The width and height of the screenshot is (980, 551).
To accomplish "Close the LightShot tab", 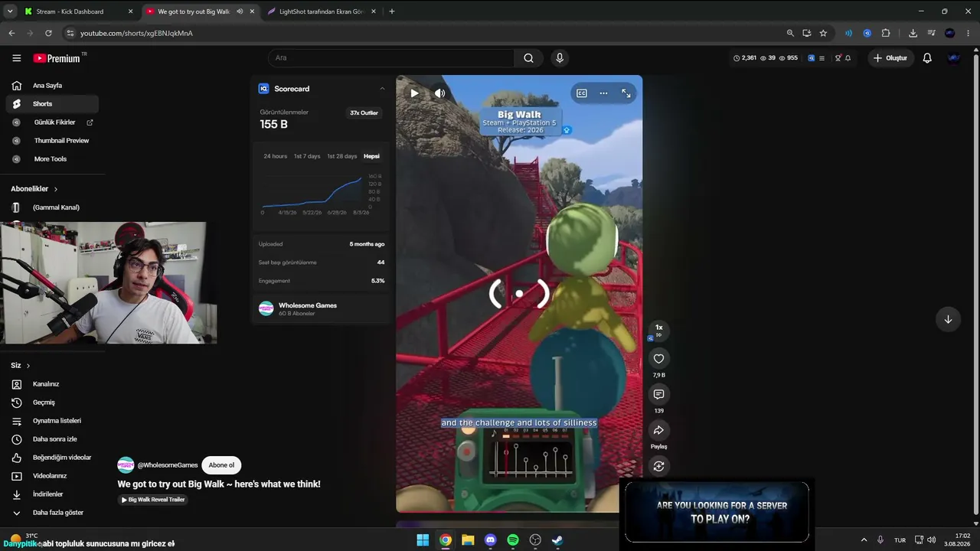I will coord(373,11).
